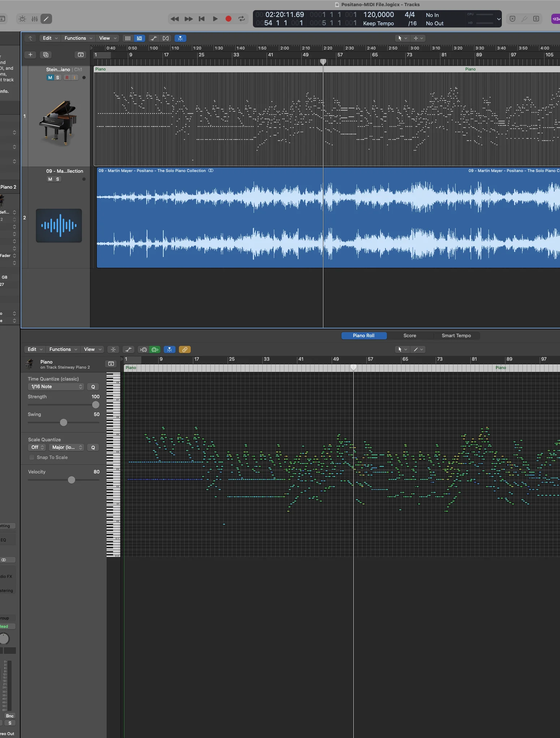560x738 pixels.
Task: Open the Piano Roll command-click pencil tool menu
Action: tap(418, 349)
